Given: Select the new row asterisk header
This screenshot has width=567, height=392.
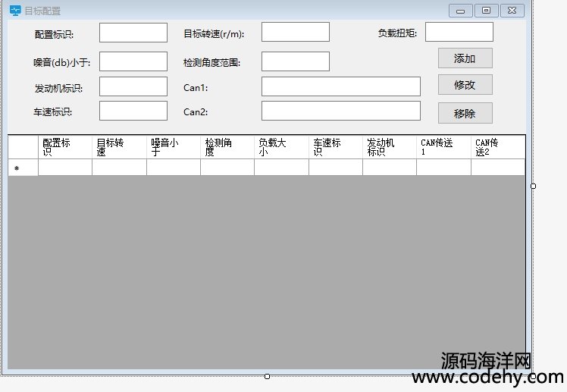Looking at the screenshot, I should (x=23, y=168).
